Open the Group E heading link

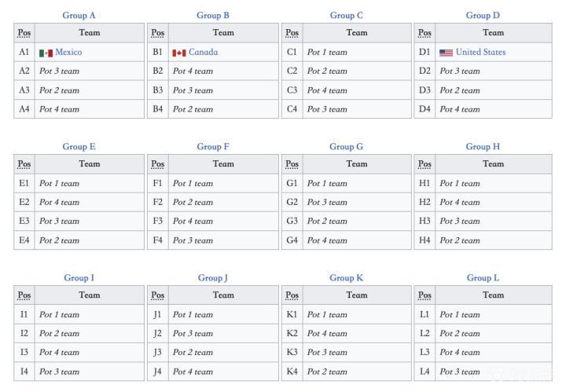tap(79, 146)
